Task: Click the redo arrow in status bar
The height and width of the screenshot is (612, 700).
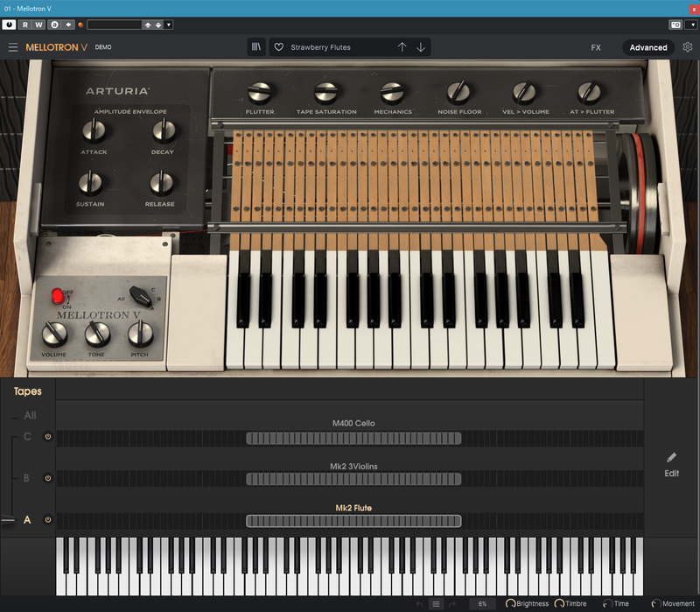Action: pos(451,604)
